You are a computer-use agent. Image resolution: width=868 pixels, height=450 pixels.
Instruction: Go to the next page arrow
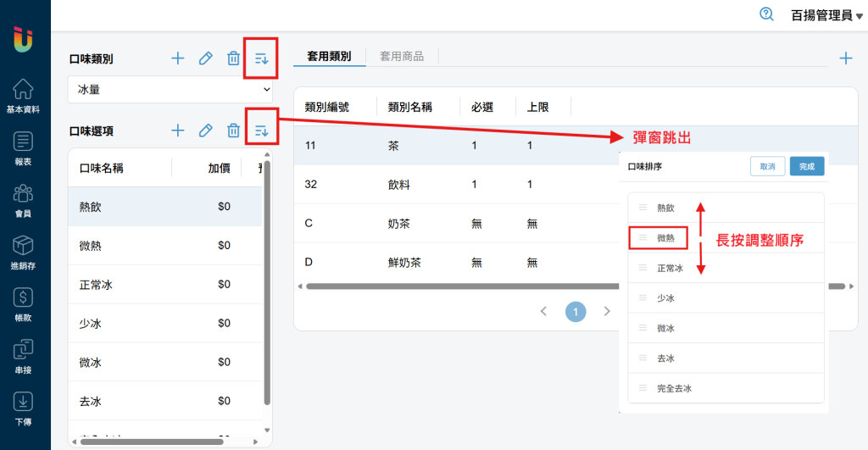pos(607,312)
